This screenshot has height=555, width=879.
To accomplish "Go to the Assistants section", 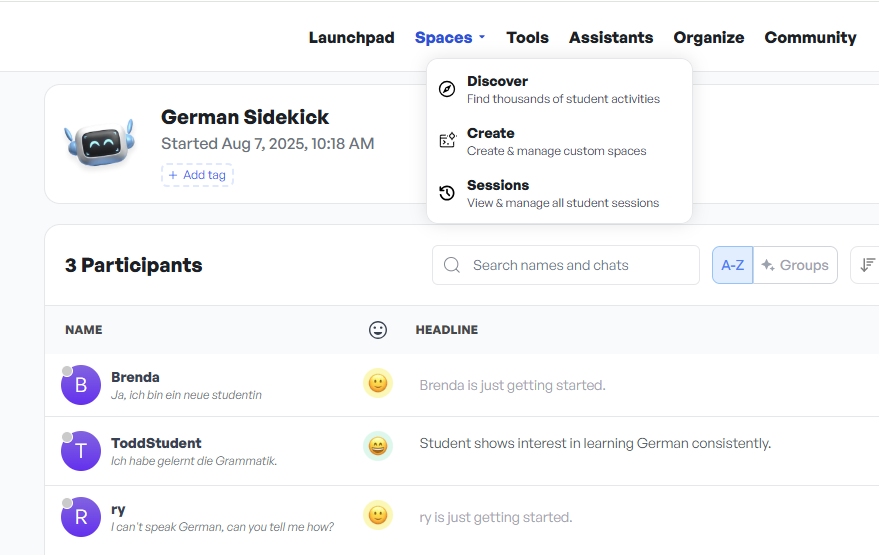I will point(611,38).
